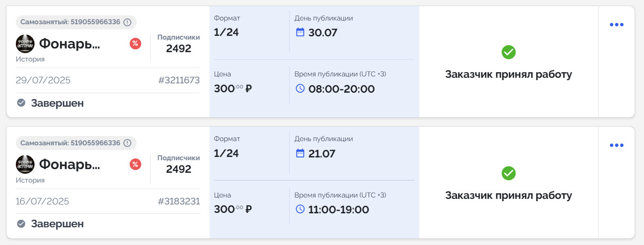The image size is (644, 245).
Task: Click red percent badge in order #3183231
Action: pyautogui.click(x=135, y=164)
